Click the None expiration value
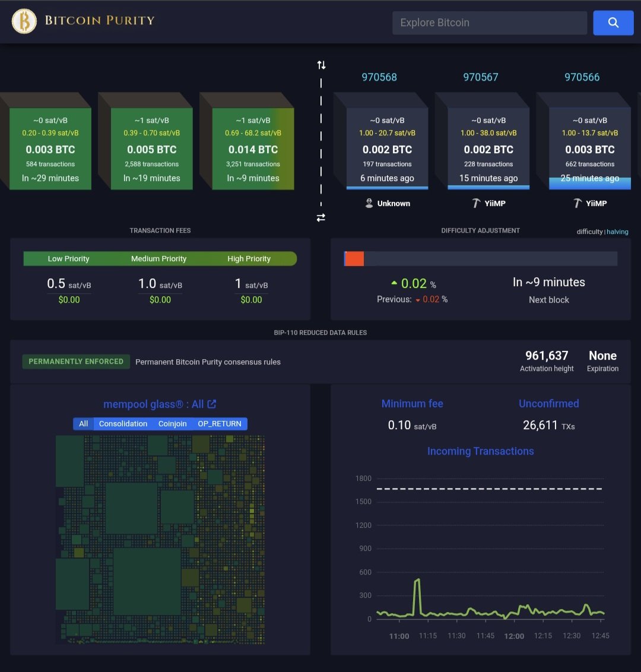 (602, 355)
